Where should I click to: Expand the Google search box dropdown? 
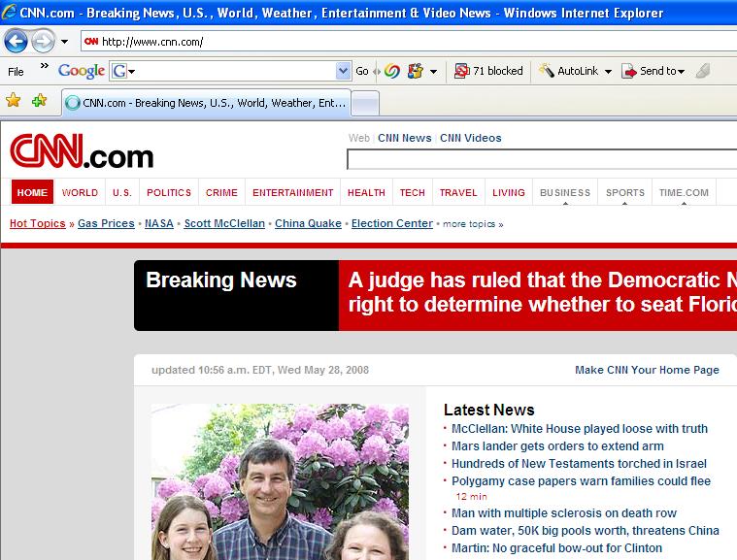click(x=343, y=71)
